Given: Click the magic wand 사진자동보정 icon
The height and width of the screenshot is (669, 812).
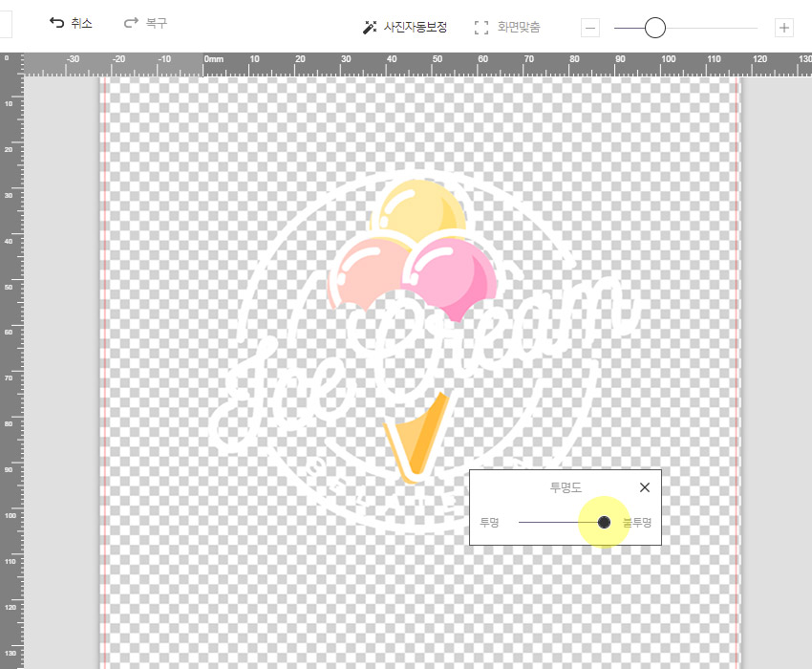Looking at the screenshot, I should pos(370,28).
